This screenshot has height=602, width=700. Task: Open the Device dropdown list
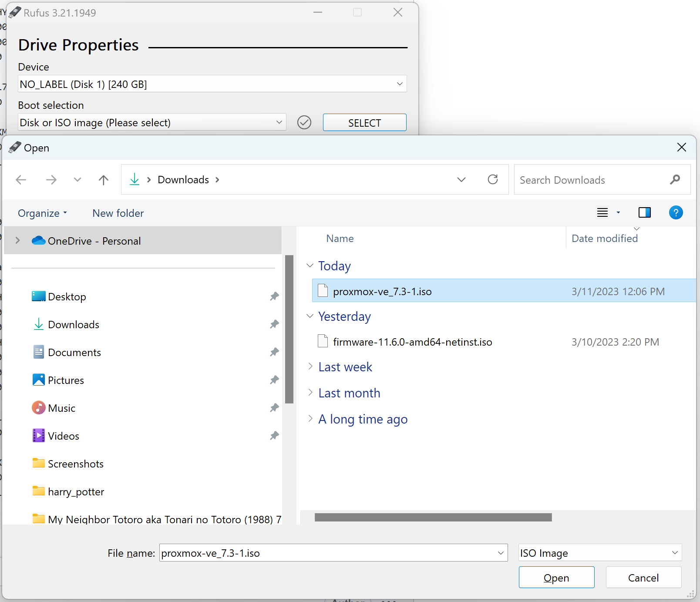point(399,84)
